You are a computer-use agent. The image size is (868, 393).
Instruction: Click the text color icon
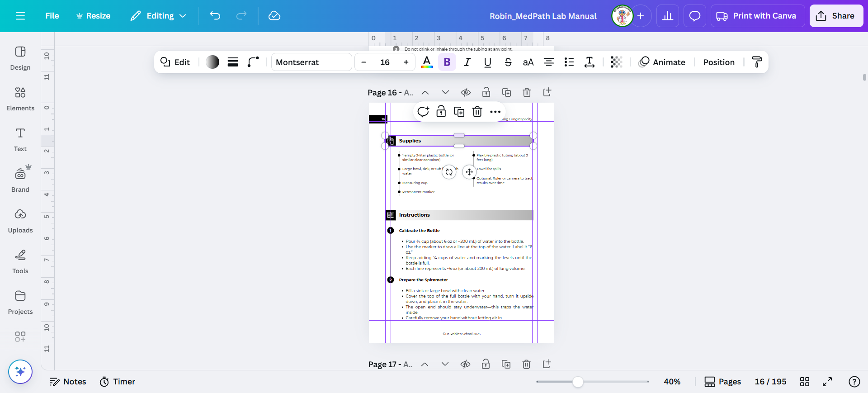tap(426, 62)
